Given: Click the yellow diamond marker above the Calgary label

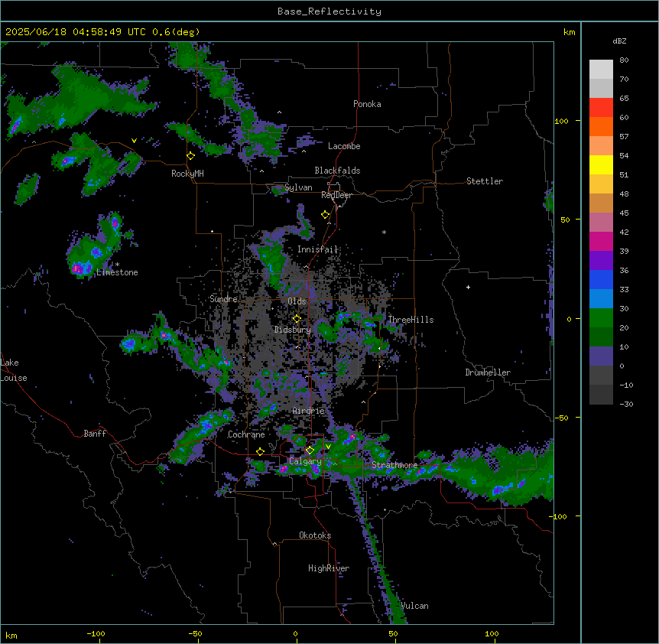Looking at the screenshot, I should tap(310, 450).
